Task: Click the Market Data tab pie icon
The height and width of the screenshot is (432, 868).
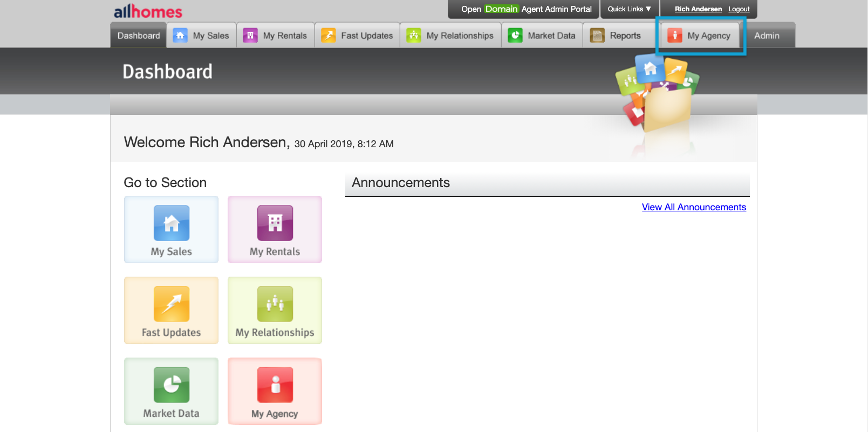Action: tap(515, 36)
